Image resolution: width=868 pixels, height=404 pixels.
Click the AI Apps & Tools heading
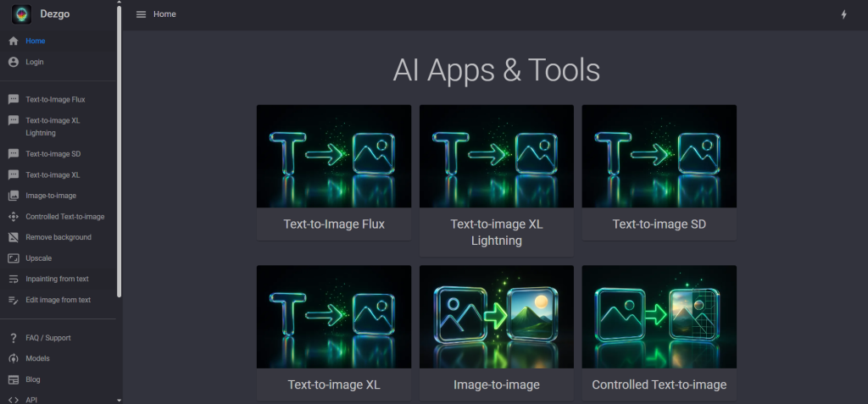(x=497, y=70)
